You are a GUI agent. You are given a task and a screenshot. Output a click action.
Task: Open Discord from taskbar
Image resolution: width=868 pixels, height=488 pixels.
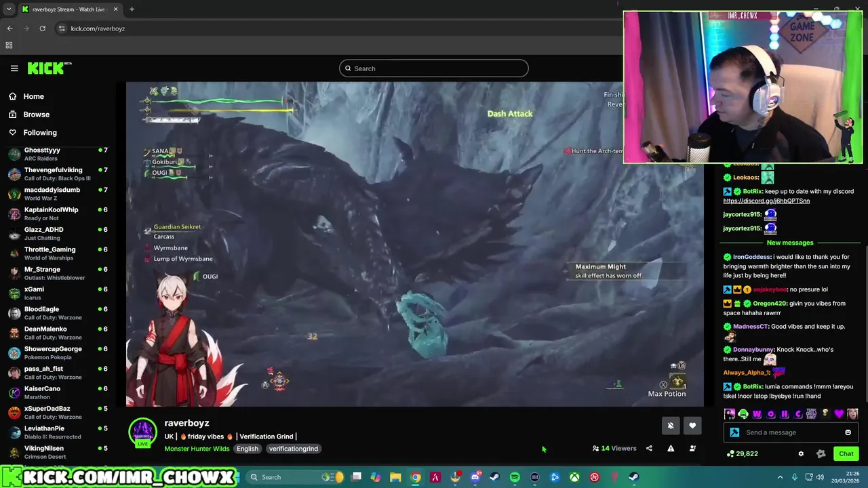coord(475,477)
